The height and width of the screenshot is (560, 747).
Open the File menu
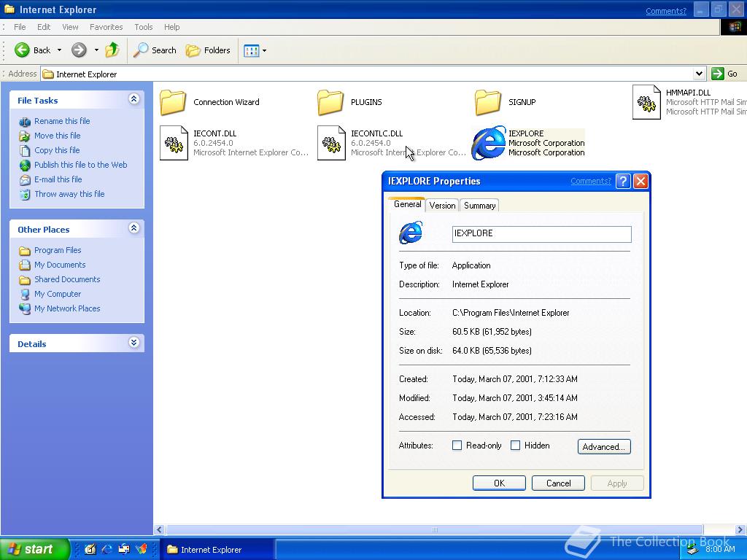click(20, 27)
